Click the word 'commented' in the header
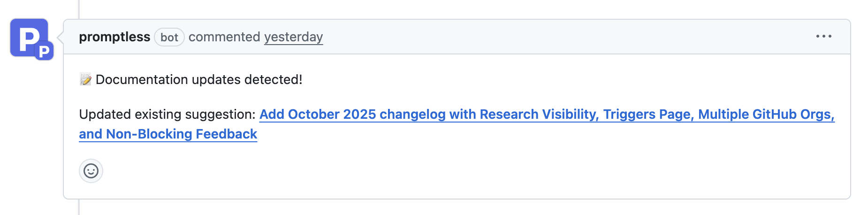This screenshot has height=215, width=868. point(224,37)
